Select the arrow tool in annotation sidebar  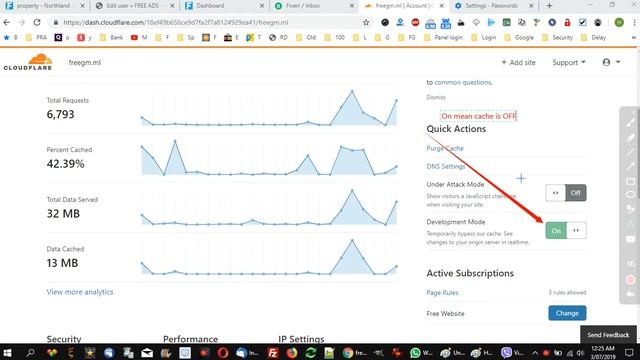tap(630, 166)
